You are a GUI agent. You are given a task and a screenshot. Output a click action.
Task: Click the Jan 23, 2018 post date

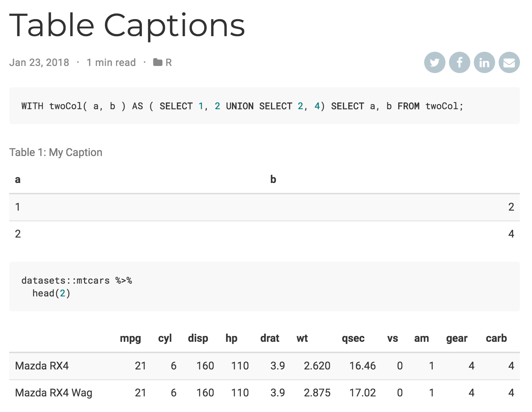(39, 63)
